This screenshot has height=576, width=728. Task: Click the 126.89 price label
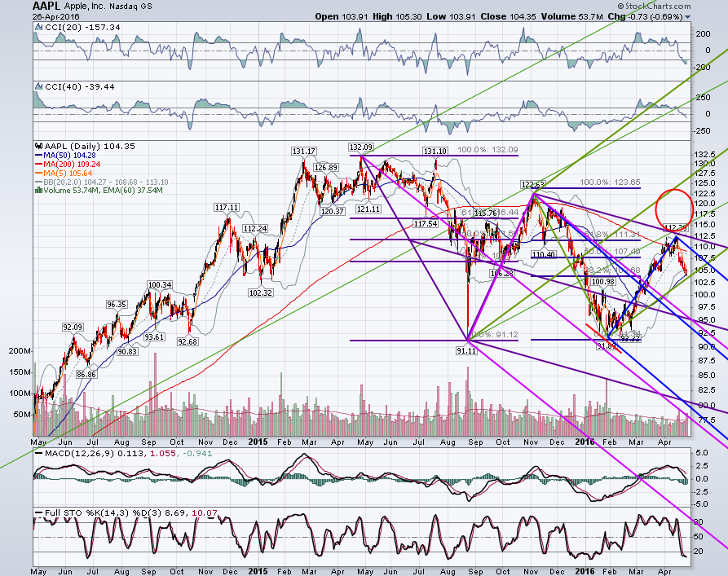[x=325, y=168]
